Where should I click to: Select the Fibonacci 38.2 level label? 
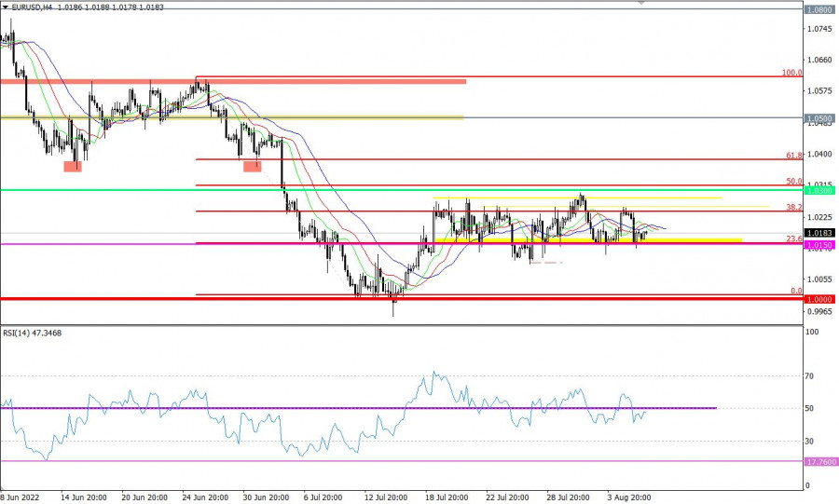pyautogui.click(x=793, y=207)
